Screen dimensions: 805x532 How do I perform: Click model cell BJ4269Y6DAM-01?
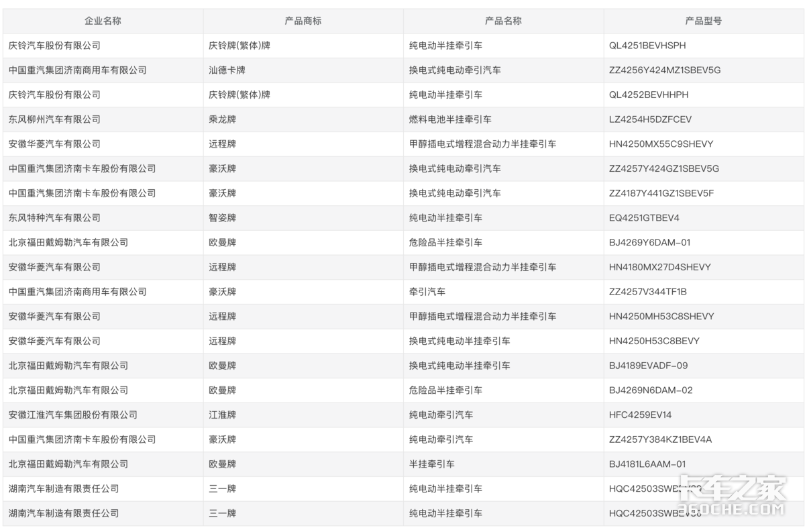pyautogui.click(x=649, y=242)
